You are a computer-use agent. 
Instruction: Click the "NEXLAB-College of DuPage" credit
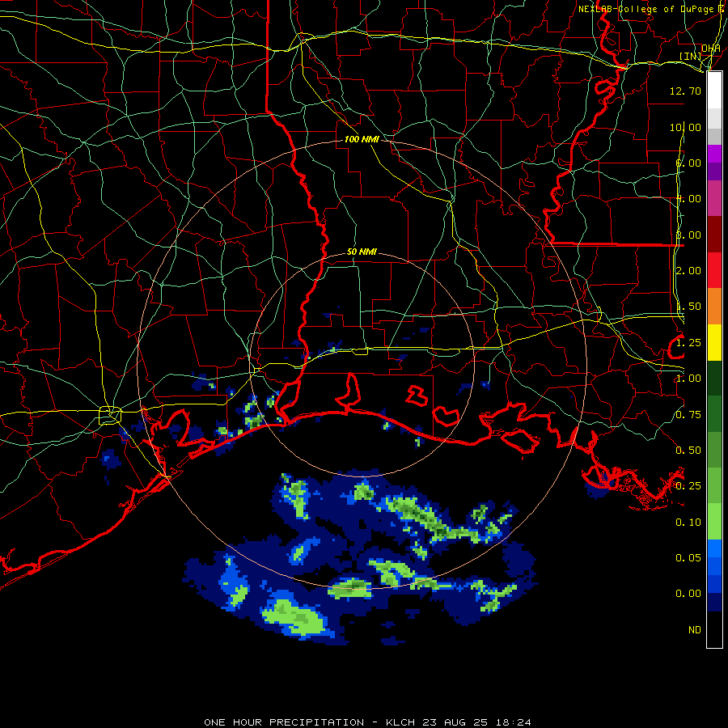point(645,9)
